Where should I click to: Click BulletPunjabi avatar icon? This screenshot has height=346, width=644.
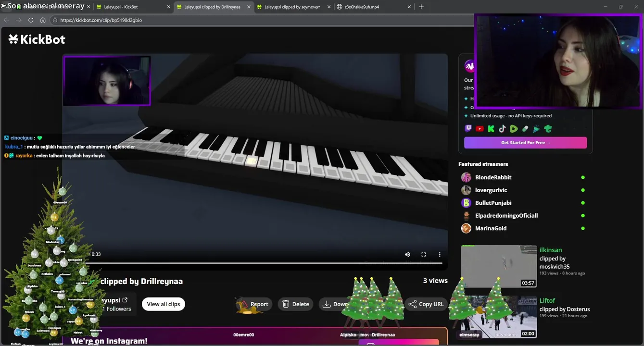click(x=466, y=203)
